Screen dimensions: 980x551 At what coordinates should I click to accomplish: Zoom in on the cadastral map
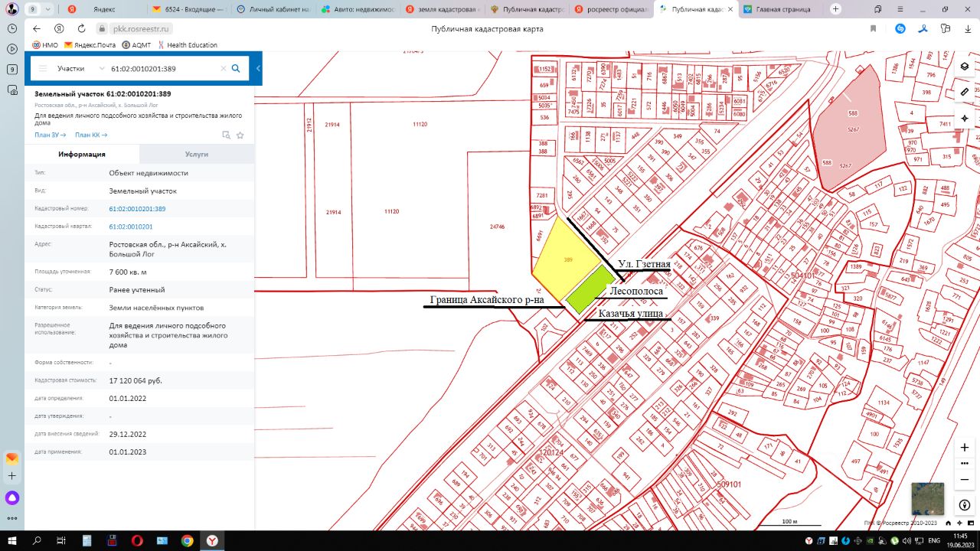tap(964, 447)
